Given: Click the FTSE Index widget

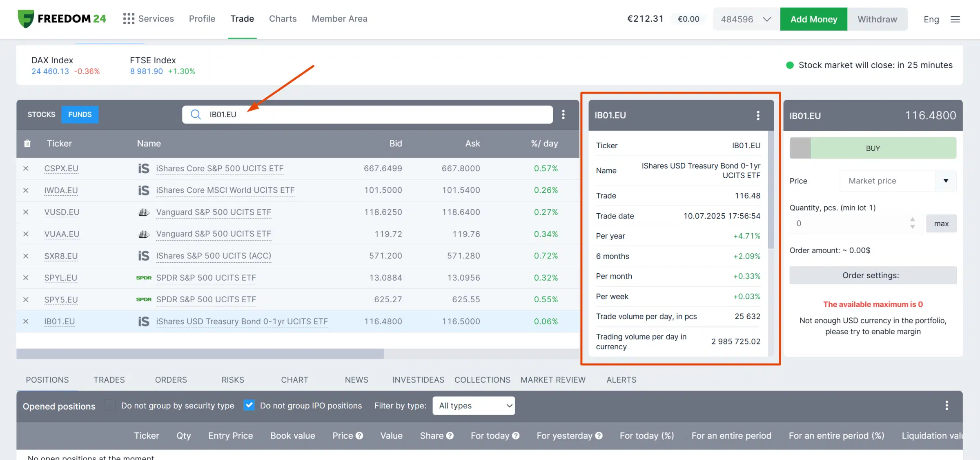Looking at the screenshot, I should [x=163, y=65].
